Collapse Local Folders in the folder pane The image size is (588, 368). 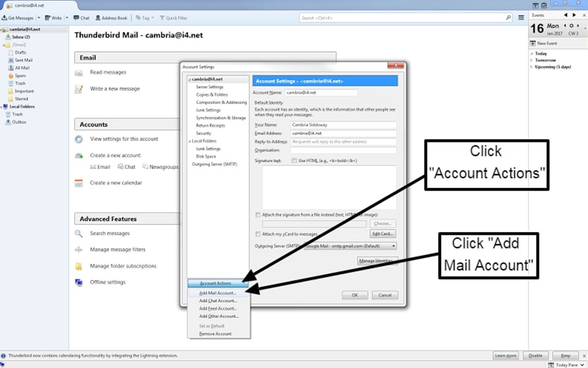tap(3, 107)
